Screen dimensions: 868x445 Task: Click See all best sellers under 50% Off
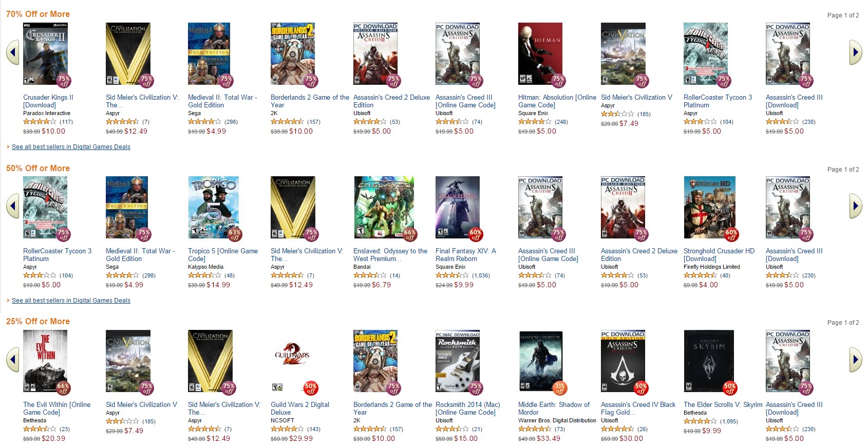[71, 301]
